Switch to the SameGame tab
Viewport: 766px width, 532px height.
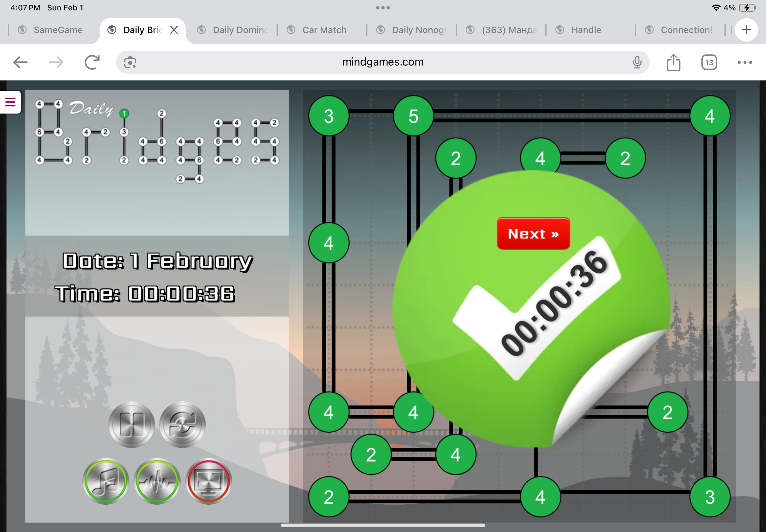point(58,30)
